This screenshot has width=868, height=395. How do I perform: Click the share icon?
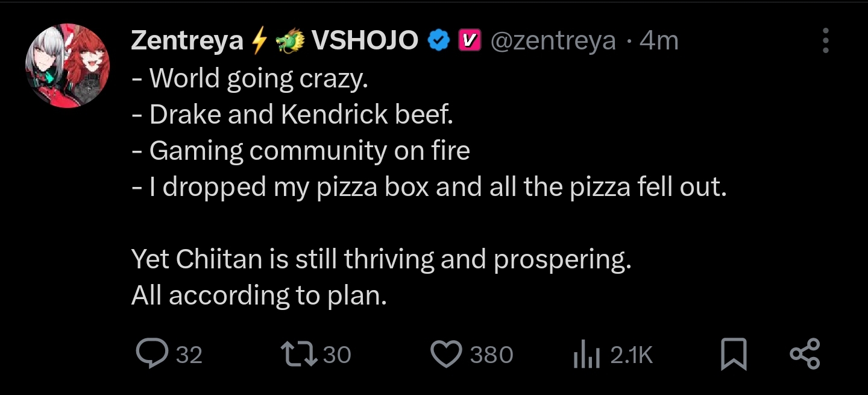click(x=805, y=354)
